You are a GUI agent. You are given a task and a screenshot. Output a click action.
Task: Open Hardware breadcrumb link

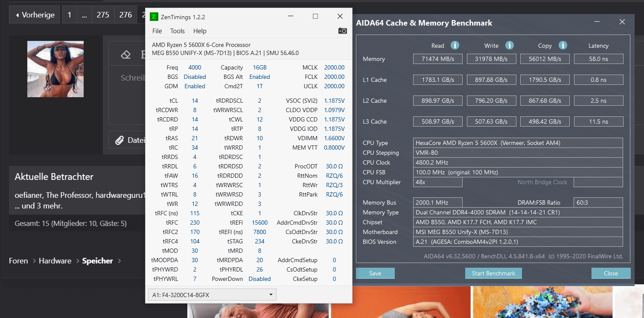[55, 260]
